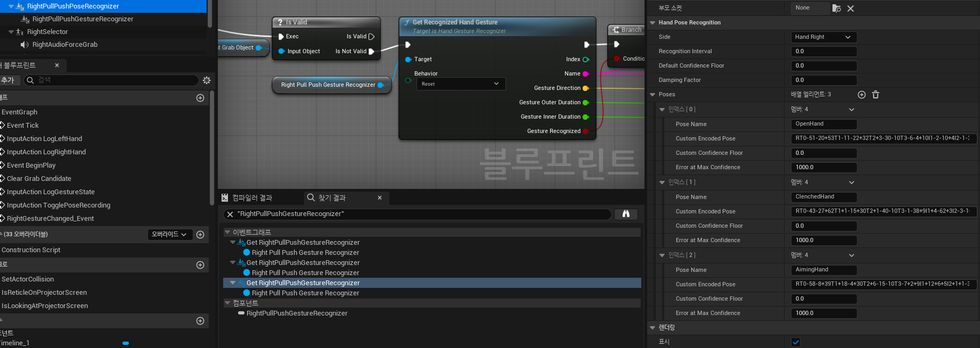
Task: Toggle the visibility checkbox in rendering section
Action: pyautogui.click(x=796, y=342)
